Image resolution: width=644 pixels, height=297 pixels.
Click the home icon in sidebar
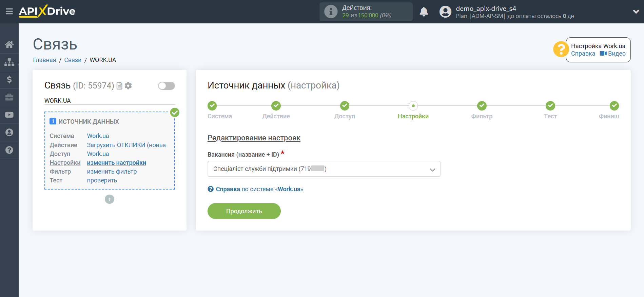click(x=9, y=44)
